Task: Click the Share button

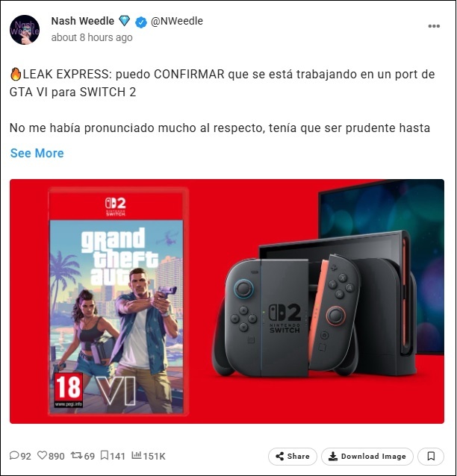Action: 292,457
